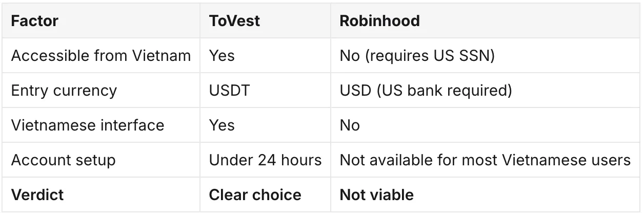Select the USD (US bank required) cell
The width and height of the screenshot is (644, 217).
[426, 91]
